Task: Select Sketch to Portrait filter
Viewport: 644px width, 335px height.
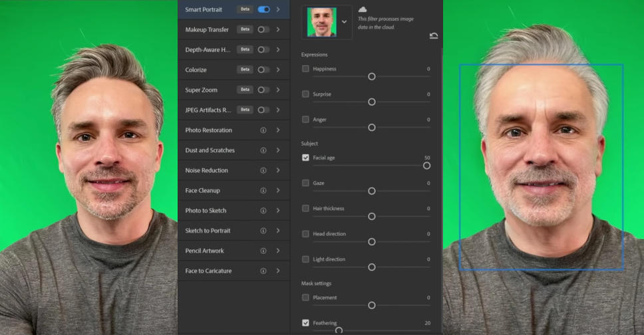Action: coord(208,231)
